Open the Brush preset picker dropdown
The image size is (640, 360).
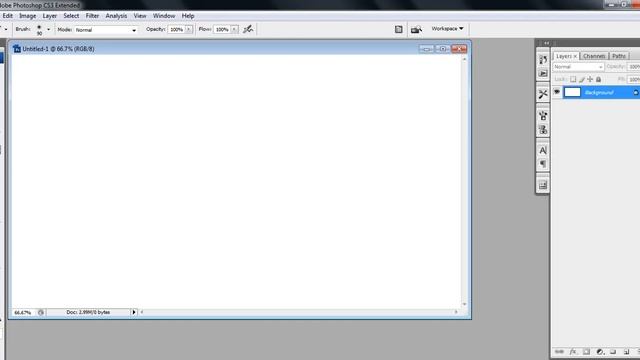click(49, 29)
